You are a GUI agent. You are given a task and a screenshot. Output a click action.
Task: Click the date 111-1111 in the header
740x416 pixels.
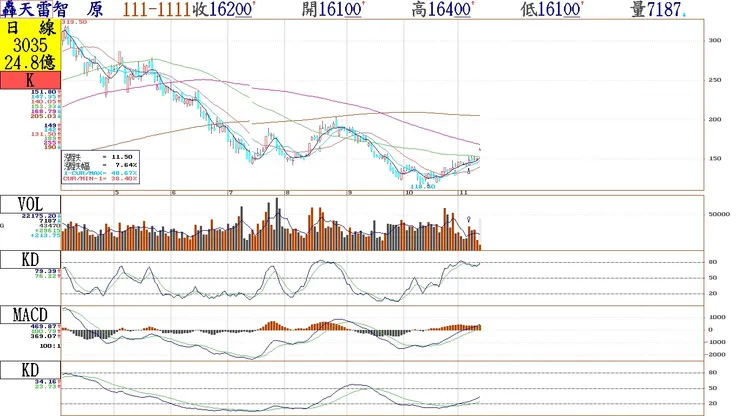point(157,9)
